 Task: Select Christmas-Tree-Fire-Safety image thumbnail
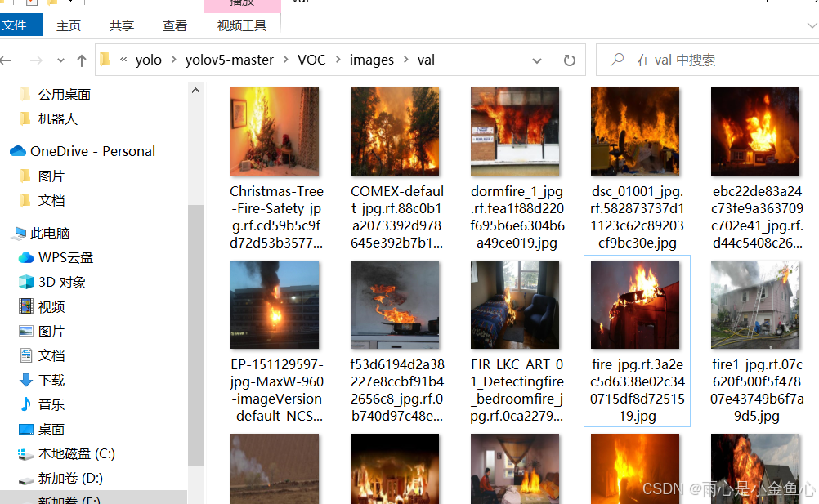(275, 132)
